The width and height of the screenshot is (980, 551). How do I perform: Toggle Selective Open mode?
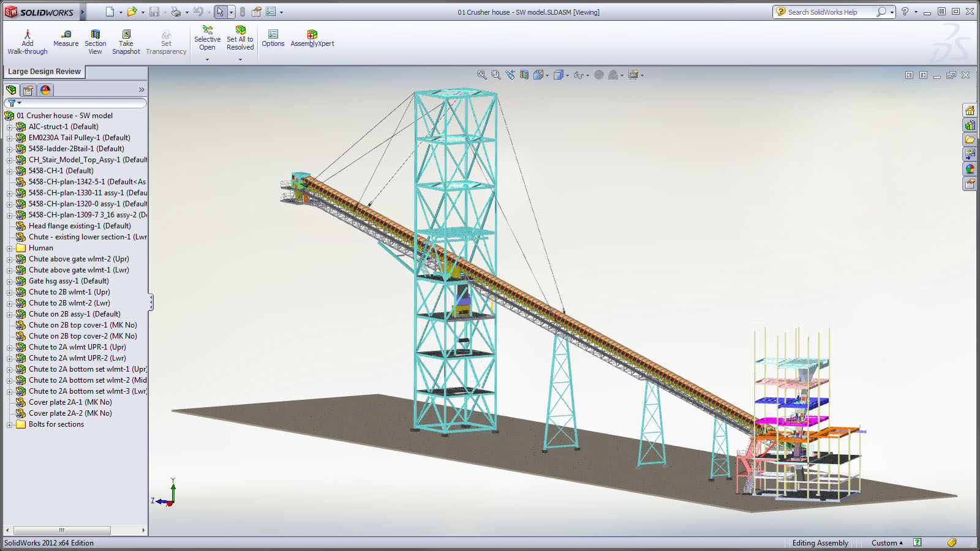[x=207, y=39]
